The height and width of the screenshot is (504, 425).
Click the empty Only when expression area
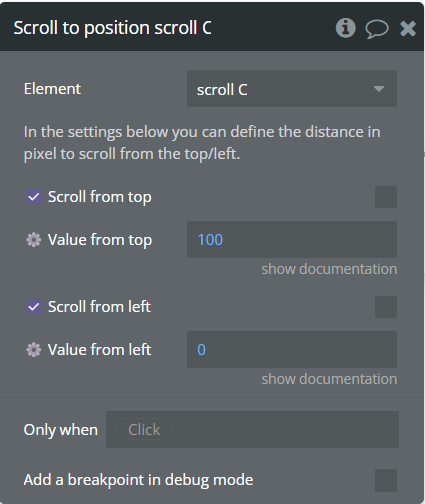(285, 430)
